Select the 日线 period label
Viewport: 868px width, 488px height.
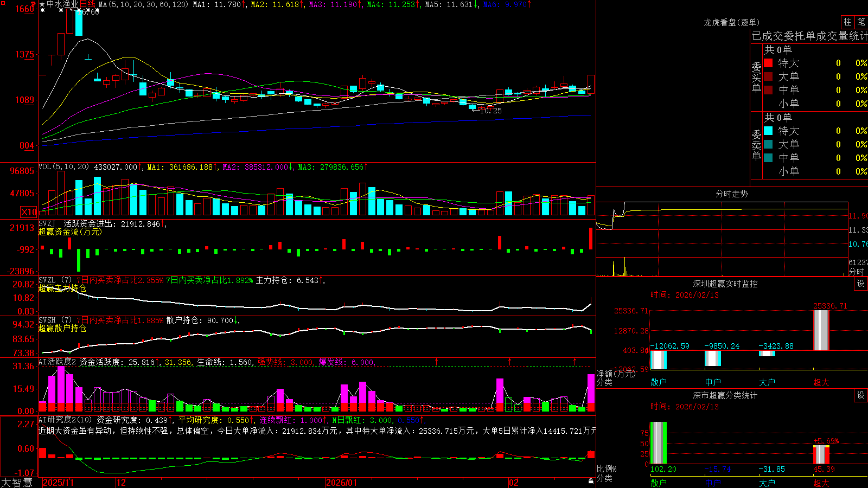[x=87, y=4]
